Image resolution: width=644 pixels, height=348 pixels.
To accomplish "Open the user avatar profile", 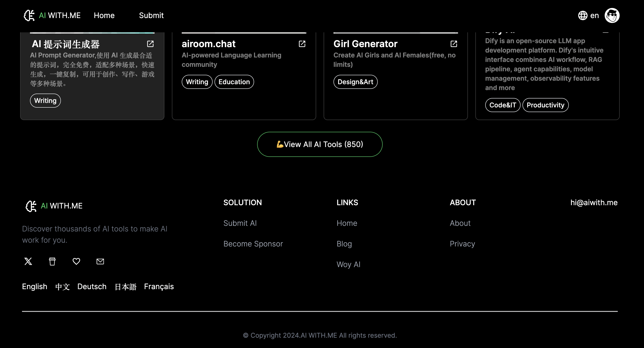I will (612, 15).
